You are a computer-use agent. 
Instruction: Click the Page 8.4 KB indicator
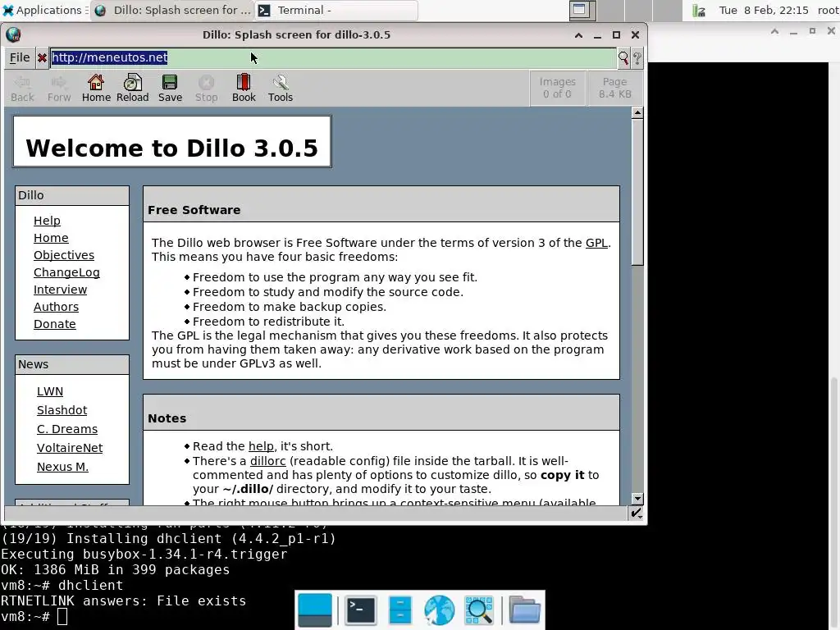(x=615, y=88)
